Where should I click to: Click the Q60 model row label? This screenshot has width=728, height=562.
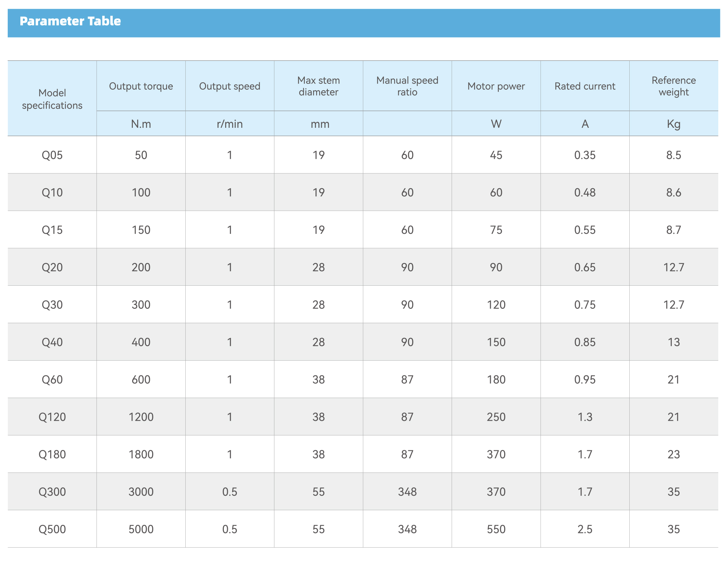(52, 380)
